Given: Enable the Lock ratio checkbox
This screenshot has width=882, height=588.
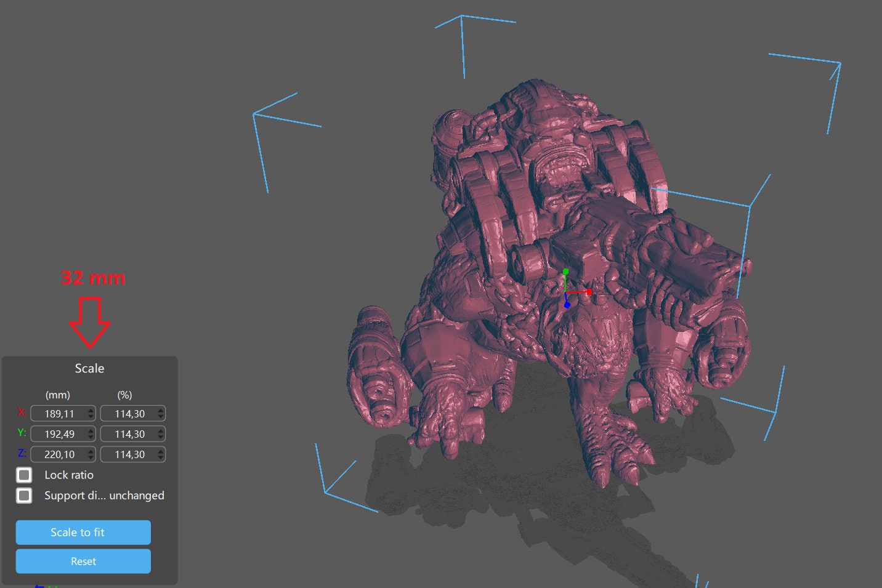Looking at the screenshot, I should click(24, 475).
